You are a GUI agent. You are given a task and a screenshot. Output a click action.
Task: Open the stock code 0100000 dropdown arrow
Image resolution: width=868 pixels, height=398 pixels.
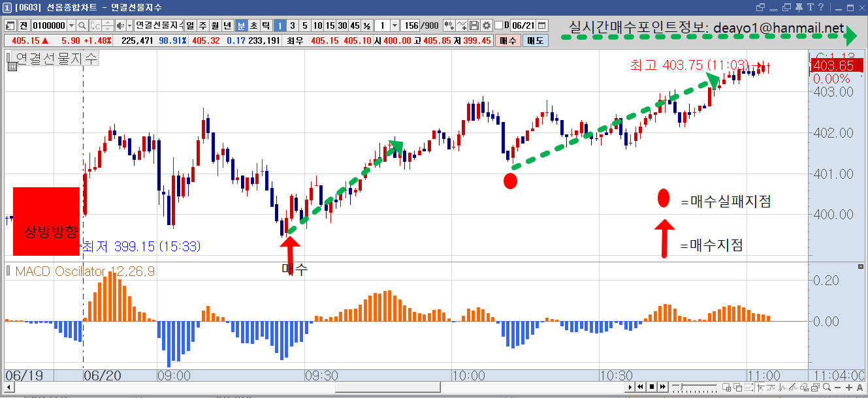(x=71, y=25)
